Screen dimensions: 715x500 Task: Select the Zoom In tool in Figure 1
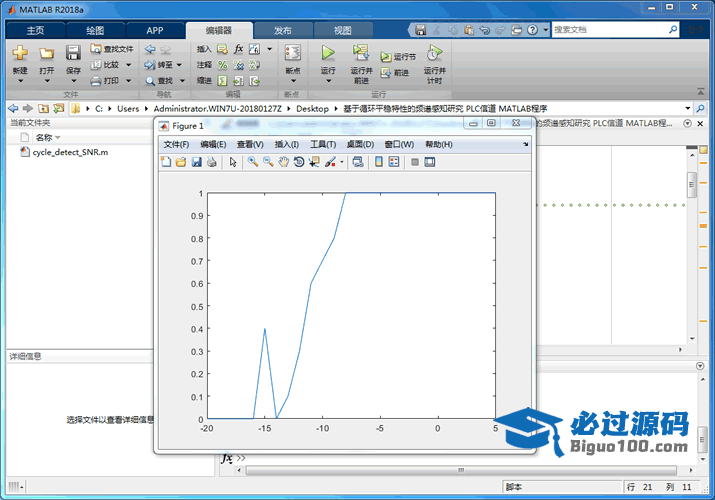point(253,162)
